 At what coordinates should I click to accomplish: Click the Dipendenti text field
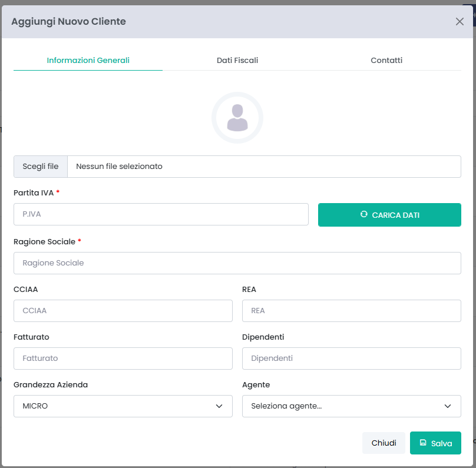[351, 359]
